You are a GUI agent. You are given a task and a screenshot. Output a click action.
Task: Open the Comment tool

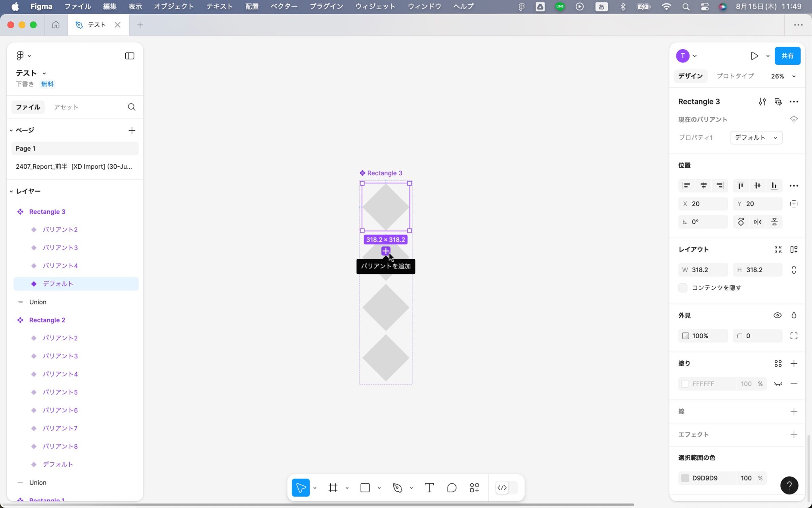point(451,488)
